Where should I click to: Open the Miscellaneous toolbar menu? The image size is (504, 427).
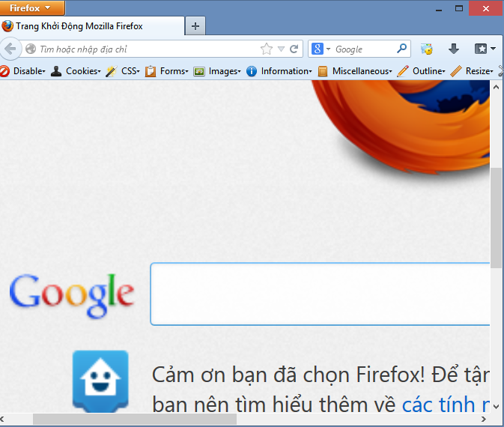pos(355,71)
